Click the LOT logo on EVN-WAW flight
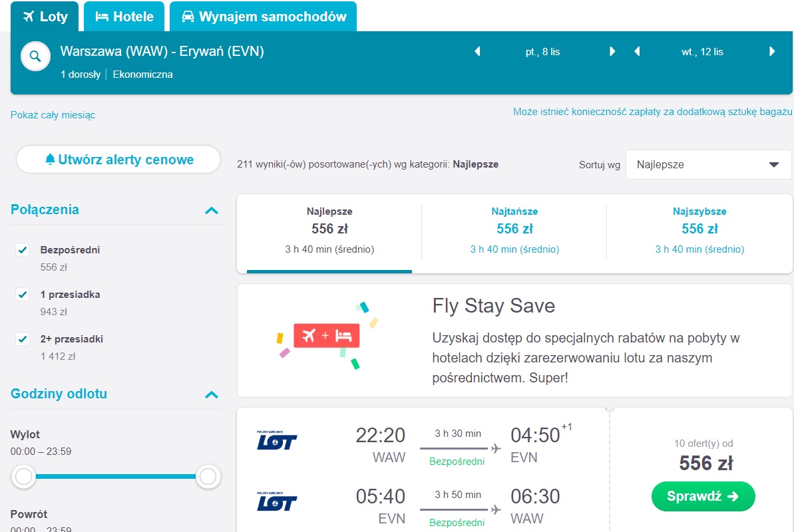 [276, 501]
